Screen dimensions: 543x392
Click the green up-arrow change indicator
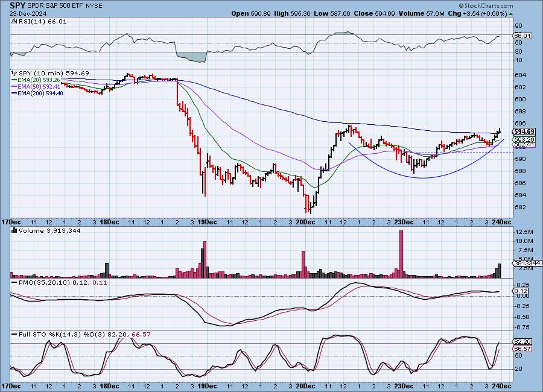[x=511, y=14]
